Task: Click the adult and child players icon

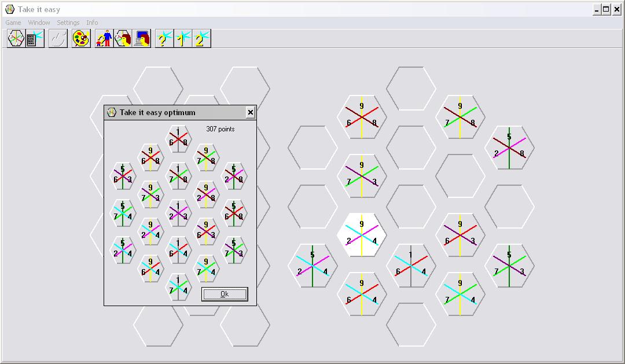Action: click(104, 39)
